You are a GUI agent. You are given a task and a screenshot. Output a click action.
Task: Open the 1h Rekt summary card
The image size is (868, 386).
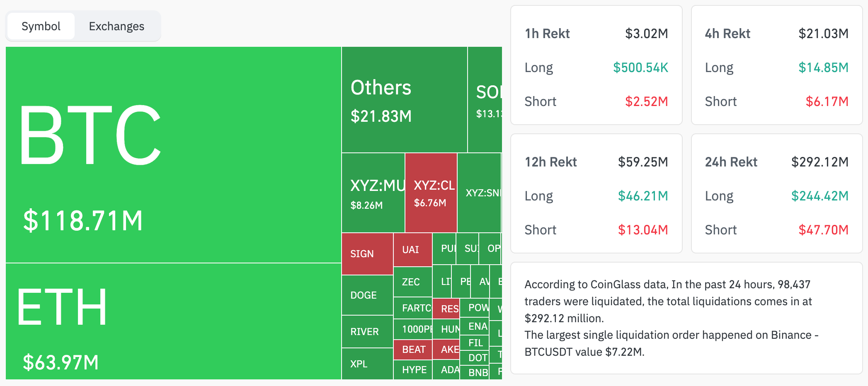click(x=596, y=65)
